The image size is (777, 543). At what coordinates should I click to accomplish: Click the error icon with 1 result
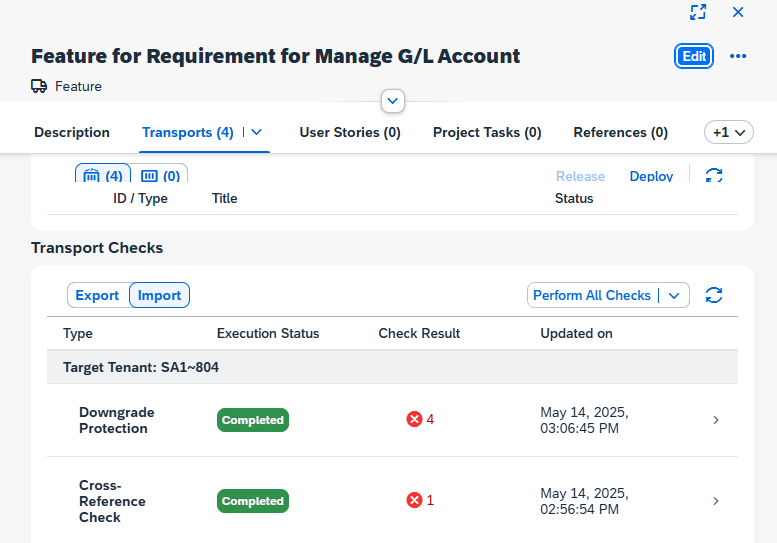(414, 500)
